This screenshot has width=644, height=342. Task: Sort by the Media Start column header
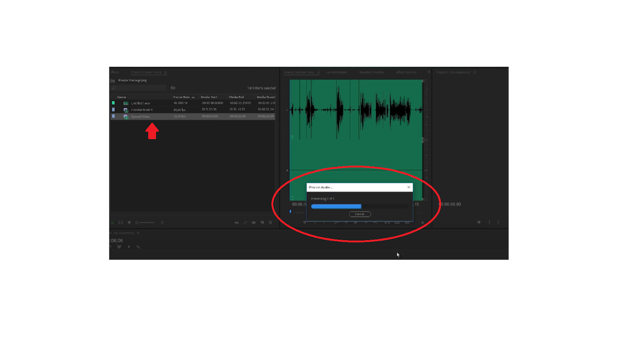209,97
